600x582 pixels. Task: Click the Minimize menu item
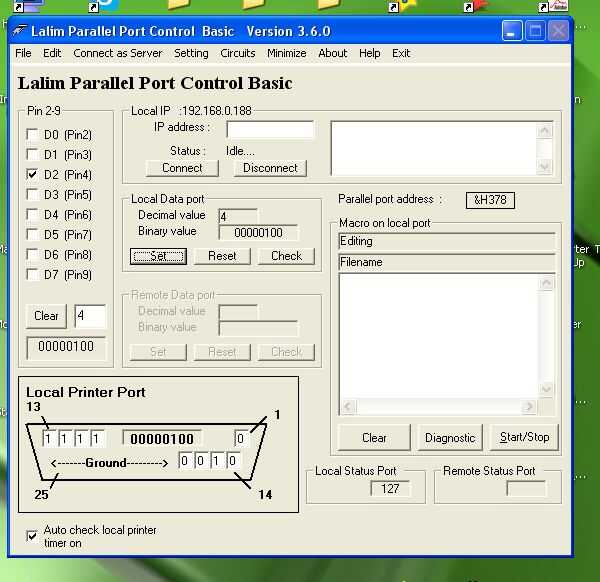(x=287, y=53)
